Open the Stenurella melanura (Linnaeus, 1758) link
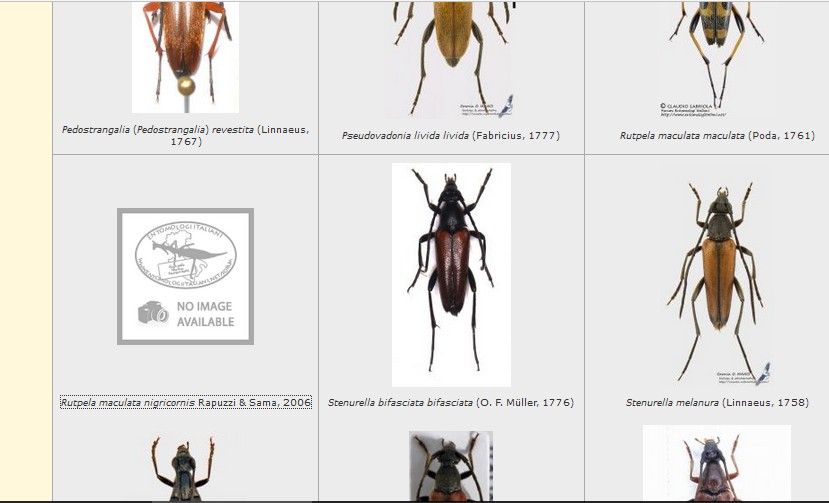829x503 pixels. pos(716,402)
